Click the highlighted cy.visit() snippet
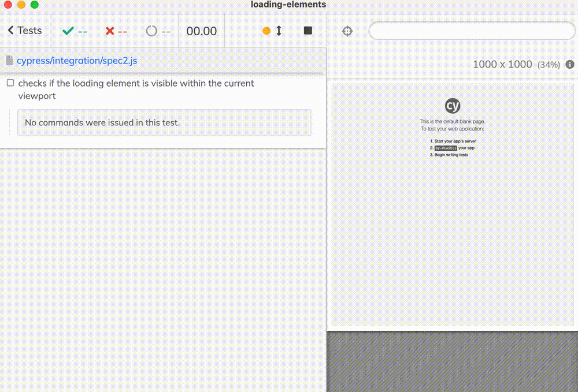The image size is (578, 392). tap(444, 148)
